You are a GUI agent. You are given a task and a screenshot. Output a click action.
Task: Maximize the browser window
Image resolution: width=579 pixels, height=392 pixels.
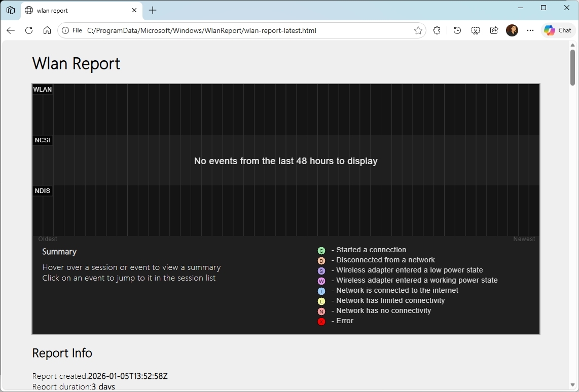(544, 8)
